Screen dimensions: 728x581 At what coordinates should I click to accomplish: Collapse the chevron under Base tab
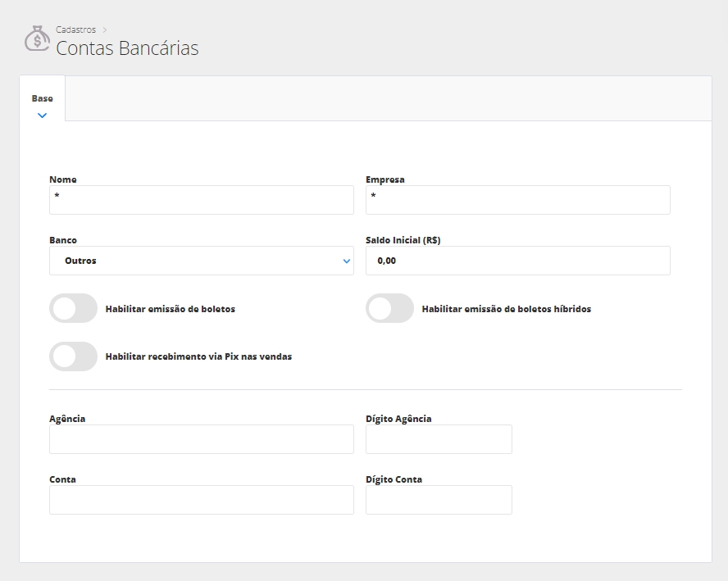point(42,116)
